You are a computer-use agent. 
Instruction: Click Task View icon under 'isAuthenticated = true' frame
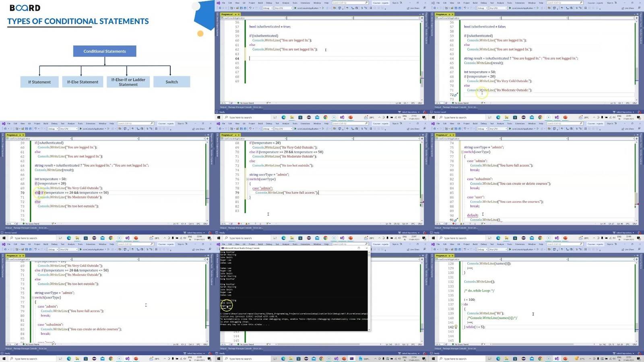[275, 118]
